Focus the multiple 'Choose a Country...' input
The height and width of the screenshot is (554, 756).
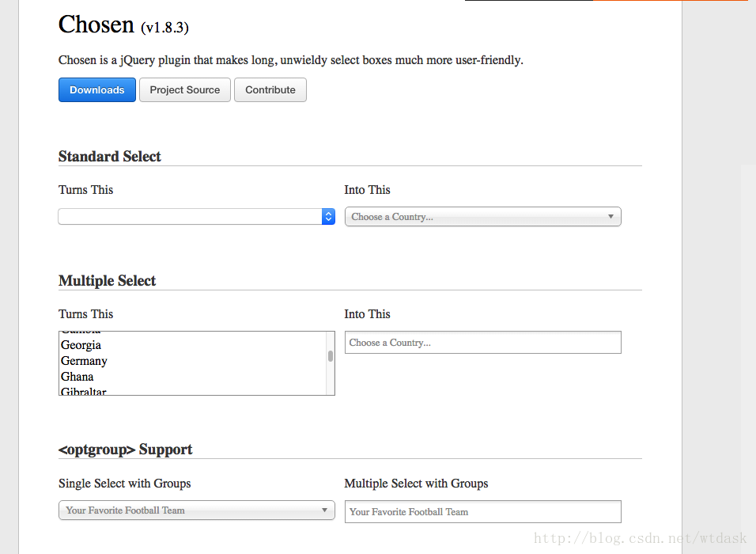point(482,342)
